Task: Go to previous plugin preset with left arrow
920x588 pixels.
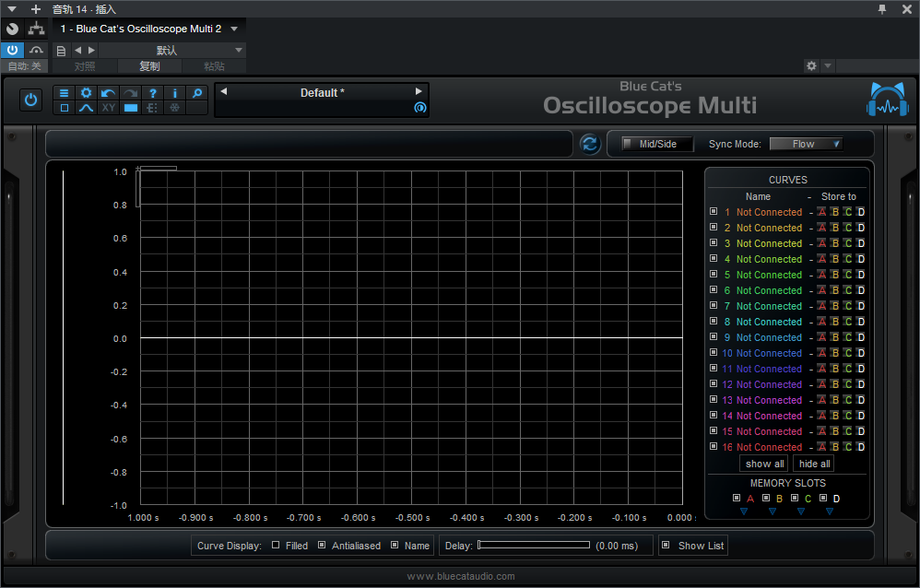Action: [223, 91]
